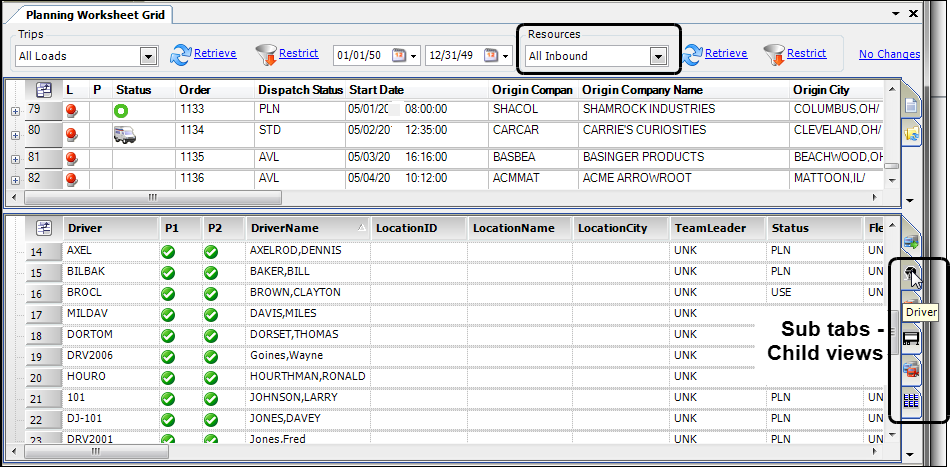Click red L indicator on row 79

71,110
